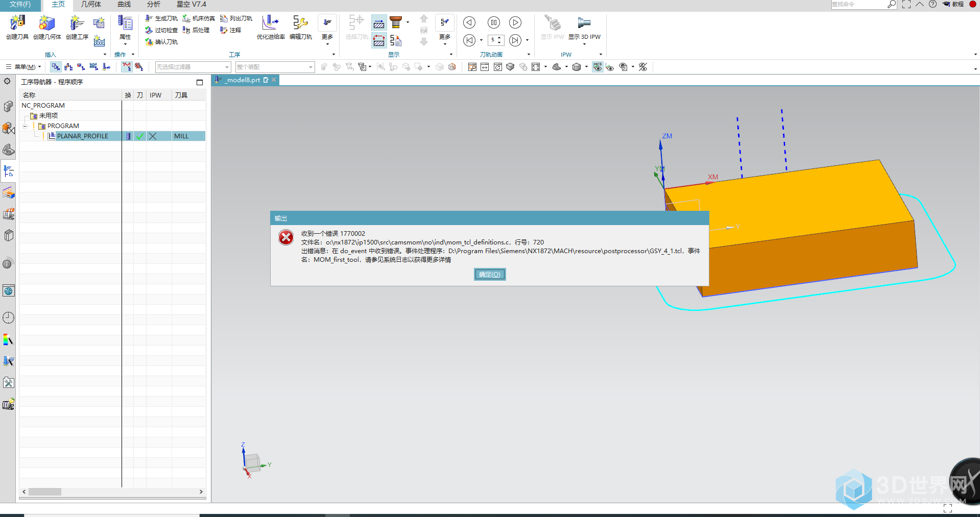
Task: Toggle Machine Tool View button
Action: coord(68,67)
